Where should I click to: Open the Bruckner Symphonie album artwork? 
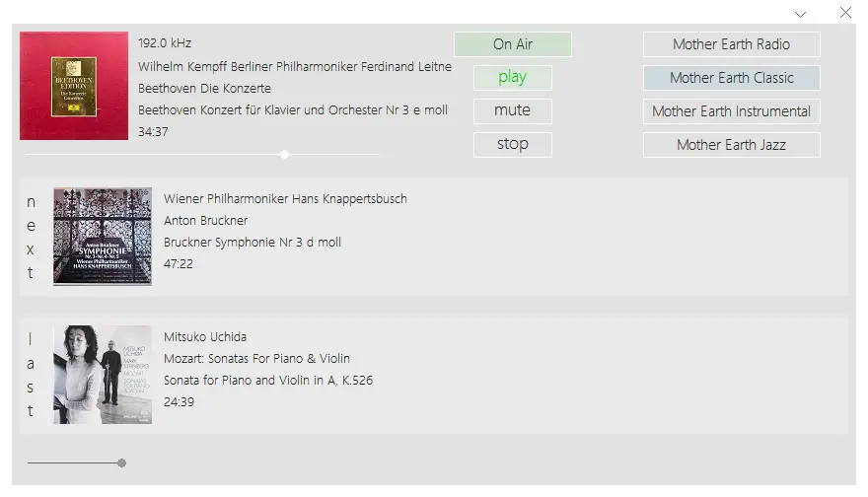coord(103,237)
